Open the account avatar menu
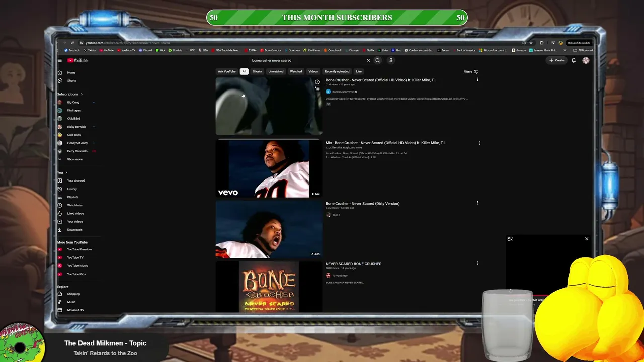Viewport: 644px width, 362px height. 586,60
